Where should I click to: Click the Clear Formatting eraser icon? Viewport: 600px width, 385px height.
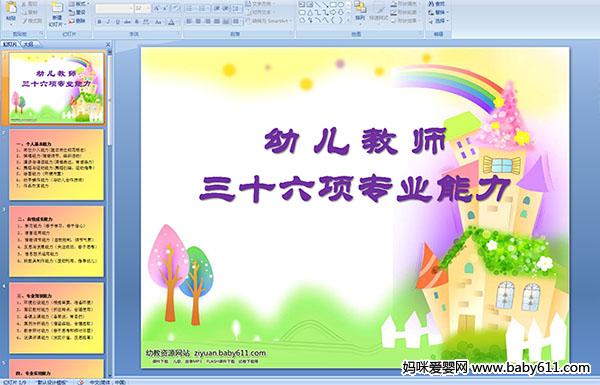pos(176,8)
